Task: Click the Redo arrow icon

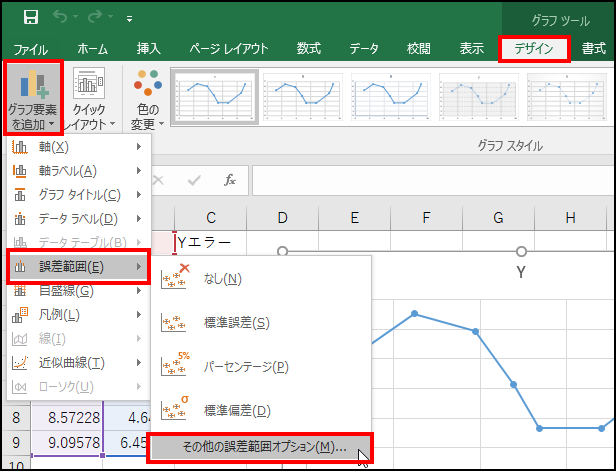Action: point(95,17)
